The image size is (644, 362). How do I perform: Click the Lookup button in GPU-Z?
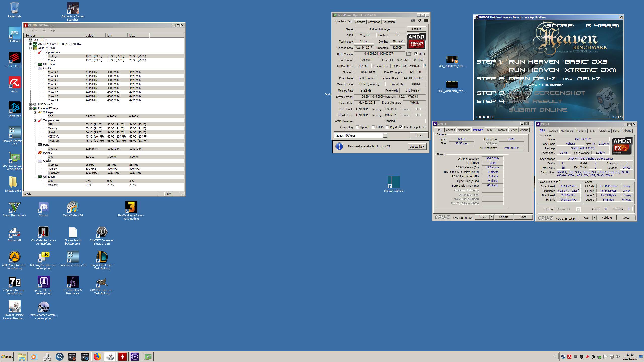pyautogui.click(x=416, y=29)
